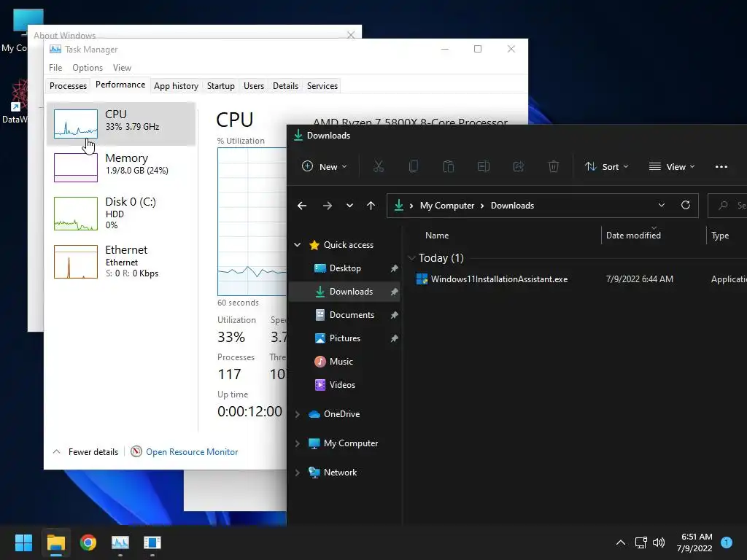Expand the Network tree node
Screen dimensions: 747x560
(x=298, y=472)
